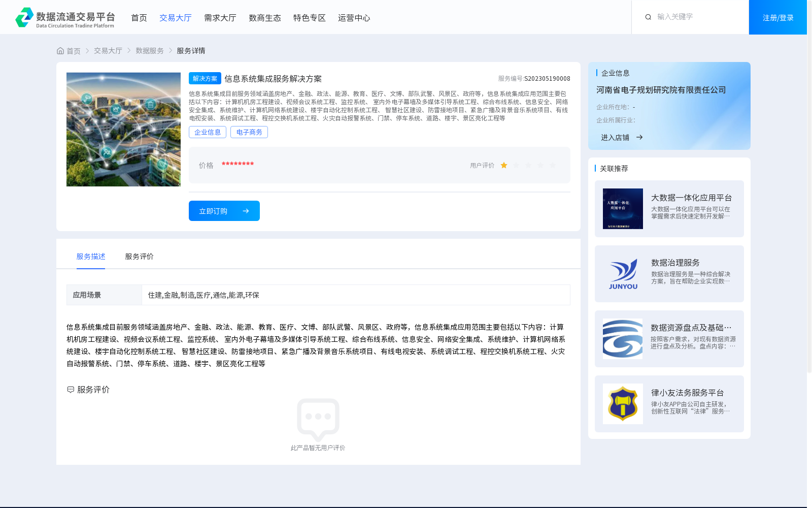Image resolution: width=812 pixels, height=508 pixels.
Task: Click the search magnifier icon
Action: (x=648, y=17)
